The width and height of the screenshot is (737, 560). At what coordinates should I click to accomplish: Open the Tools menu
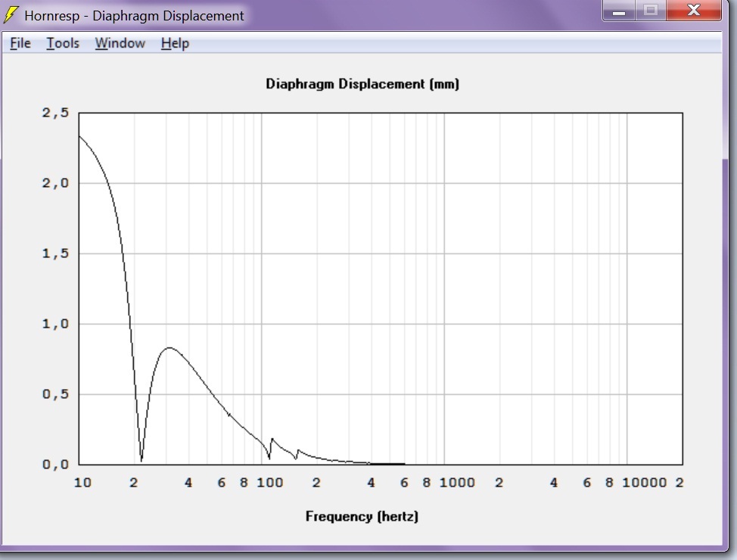[63, 43]
